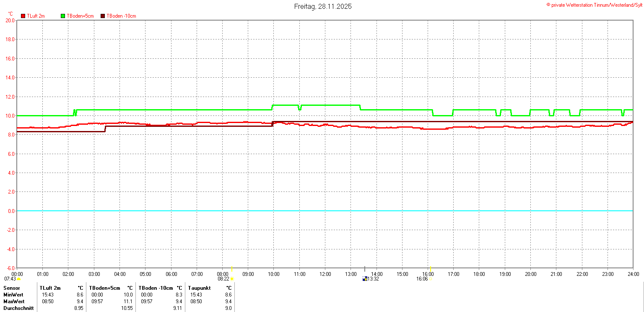Click the yellow sun icon beside 08:22

(232, 279)
